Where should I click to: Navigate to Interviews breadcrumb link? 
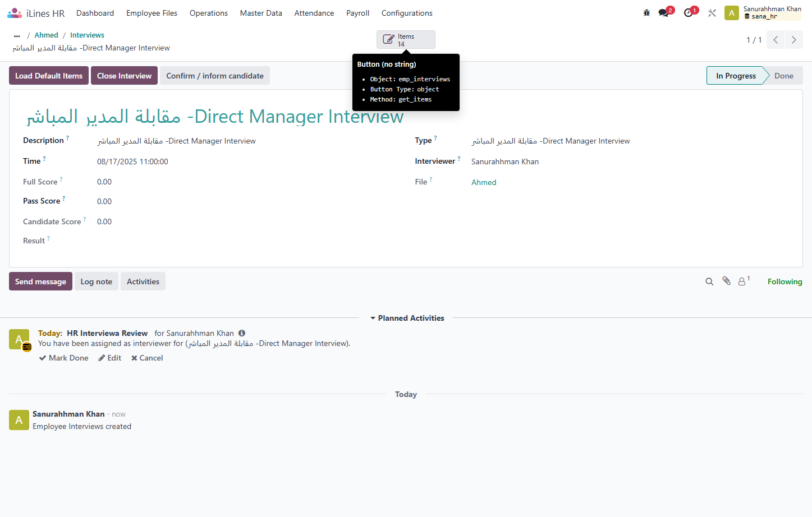coord(87,35)
